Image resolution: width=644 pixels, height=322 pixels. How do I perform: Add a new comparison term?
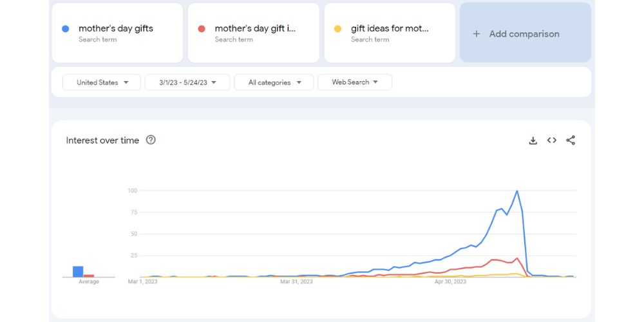(524, 34)
